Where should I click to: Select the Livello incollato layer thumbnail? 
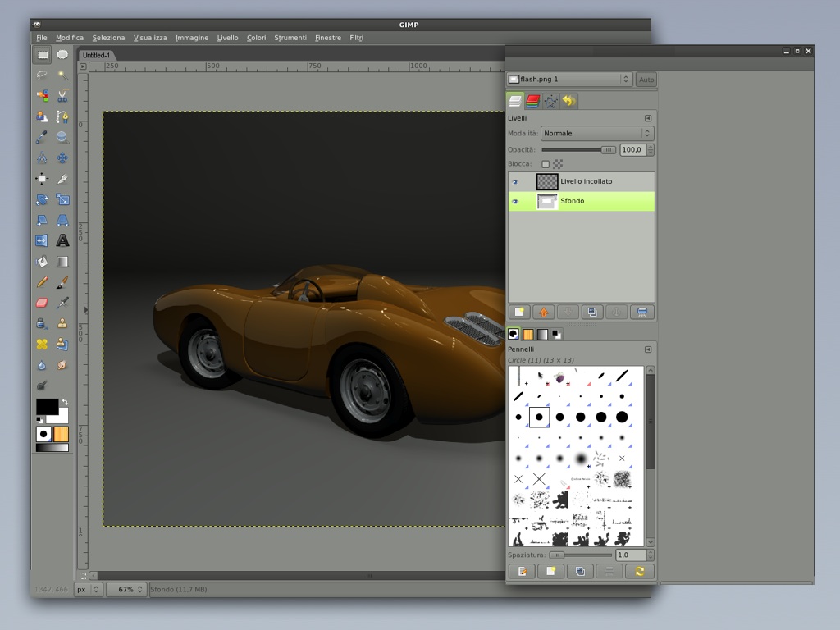coord(547,182)
